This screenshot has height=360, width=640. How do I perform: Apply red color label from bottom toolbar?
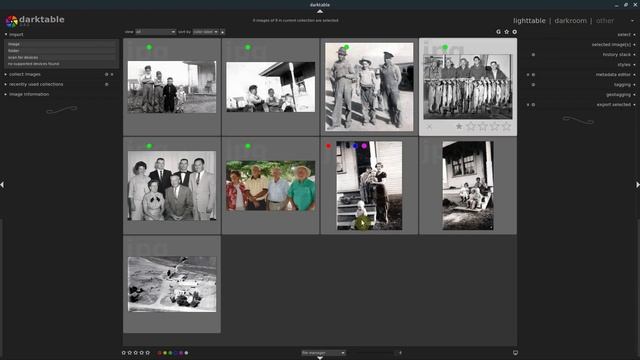[x=160, y=353]
